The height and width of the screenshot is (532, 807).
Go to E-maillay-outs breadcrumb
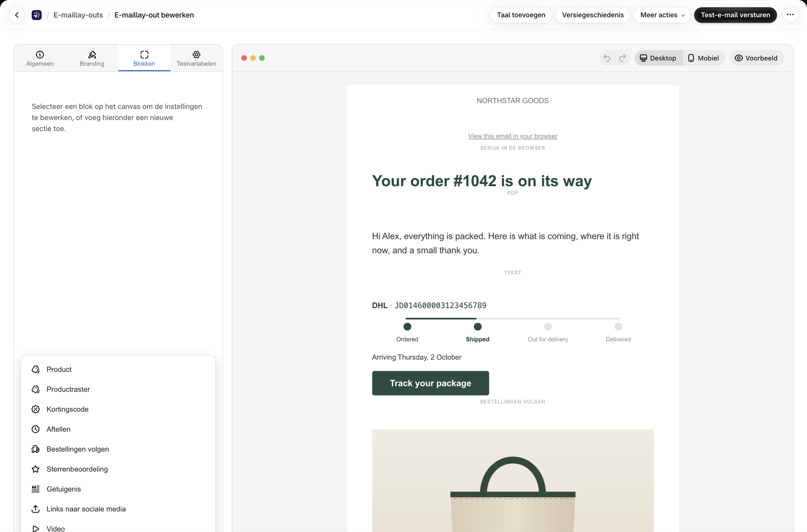78,15
